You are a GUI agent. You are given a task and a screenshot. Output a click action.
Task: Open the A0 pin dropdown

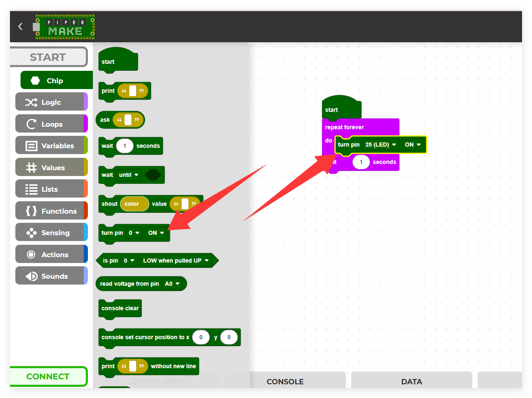pos(172,284)
